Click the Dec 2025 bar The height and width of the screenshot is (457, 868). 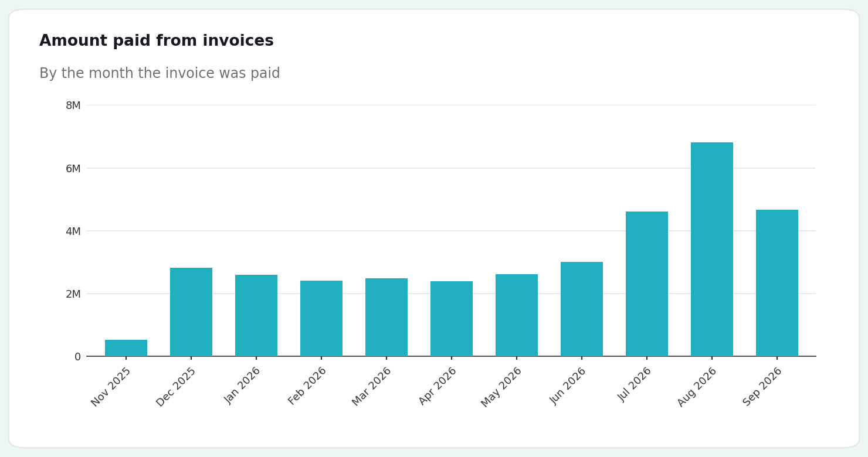(191, 312)
